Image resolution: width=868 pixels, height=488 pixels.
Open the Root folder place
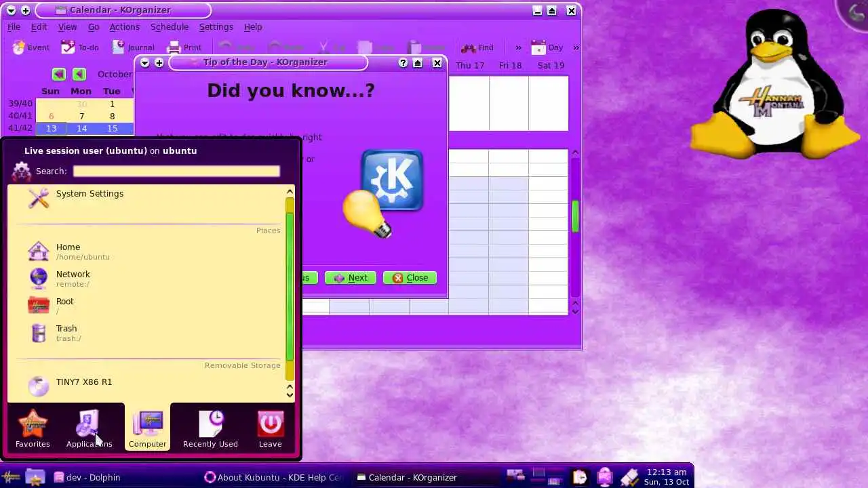click(x=148, y=306)
